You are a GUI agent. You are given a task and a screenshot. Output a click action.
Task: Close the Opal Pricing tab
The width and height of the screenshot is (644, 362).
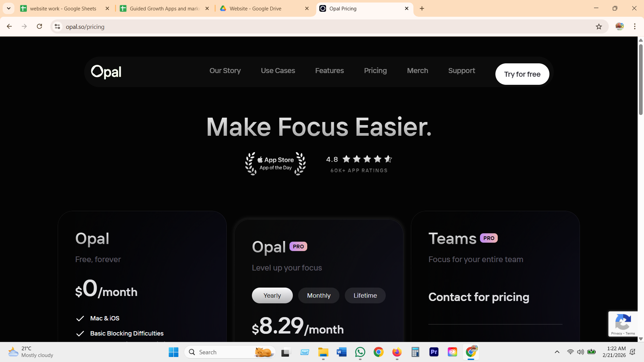407,8
